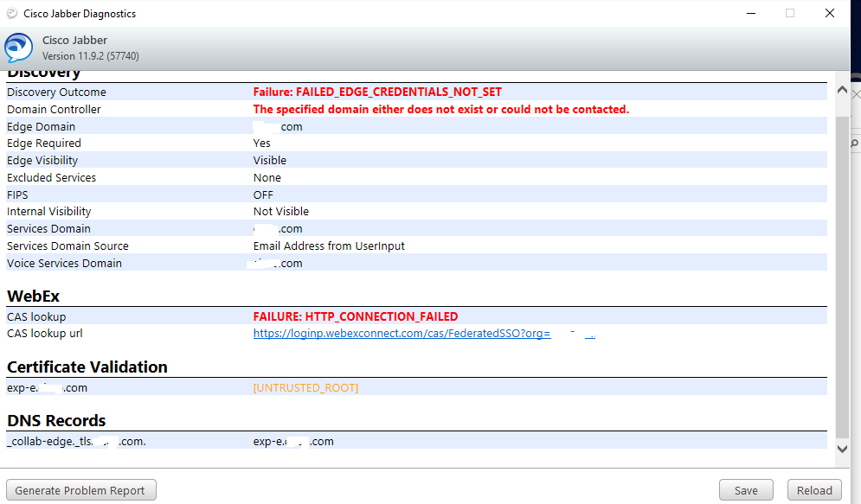861x504 pixels.
Task: Click the vertical scrollbar thumb
Action: tap(842, 277)
